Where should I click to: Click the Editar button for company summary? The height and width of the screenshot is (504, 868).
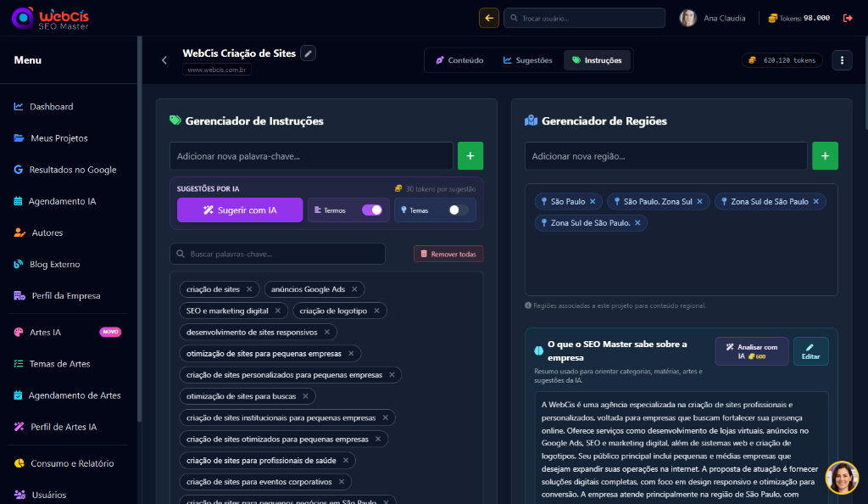[x=810, y=351]
